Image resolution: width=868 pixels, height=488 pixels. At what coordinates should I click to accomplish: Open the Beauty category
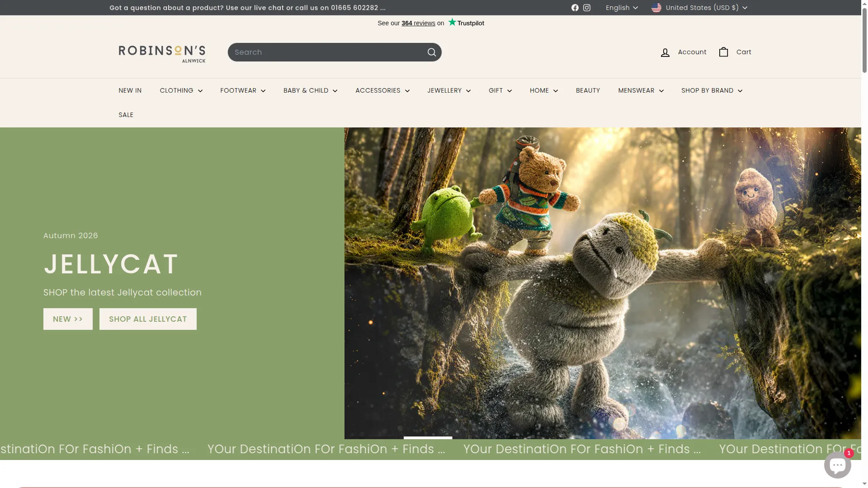588,90
